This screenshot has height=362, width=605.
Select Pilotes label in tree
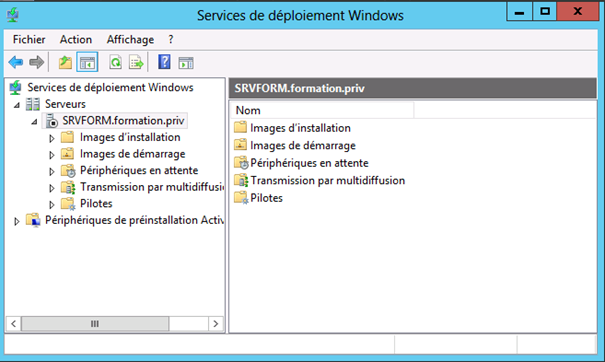[96, 204]
